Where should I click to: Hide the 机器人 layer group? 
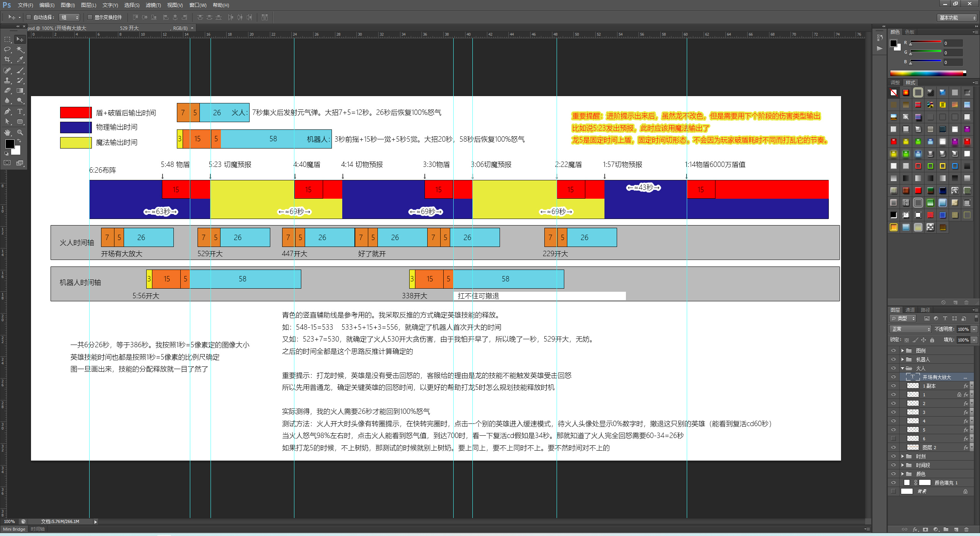pyautogui.click(x=893, y=359)
